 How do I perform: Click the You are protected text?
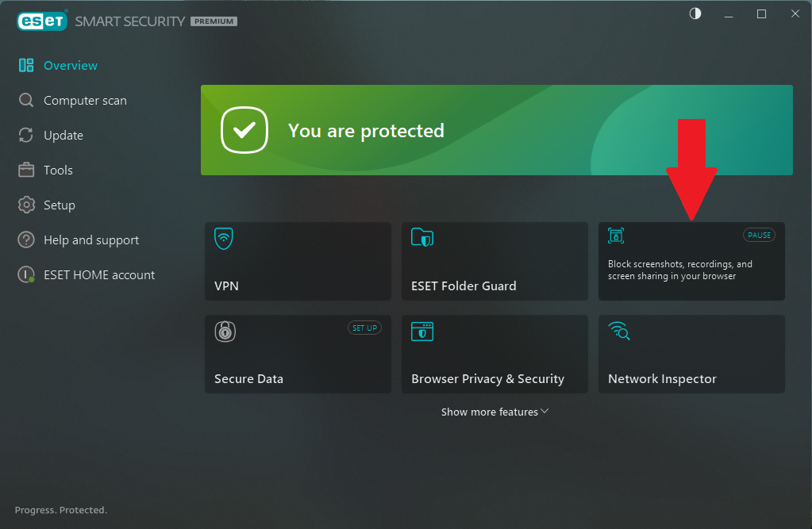(x=366, y=130)
